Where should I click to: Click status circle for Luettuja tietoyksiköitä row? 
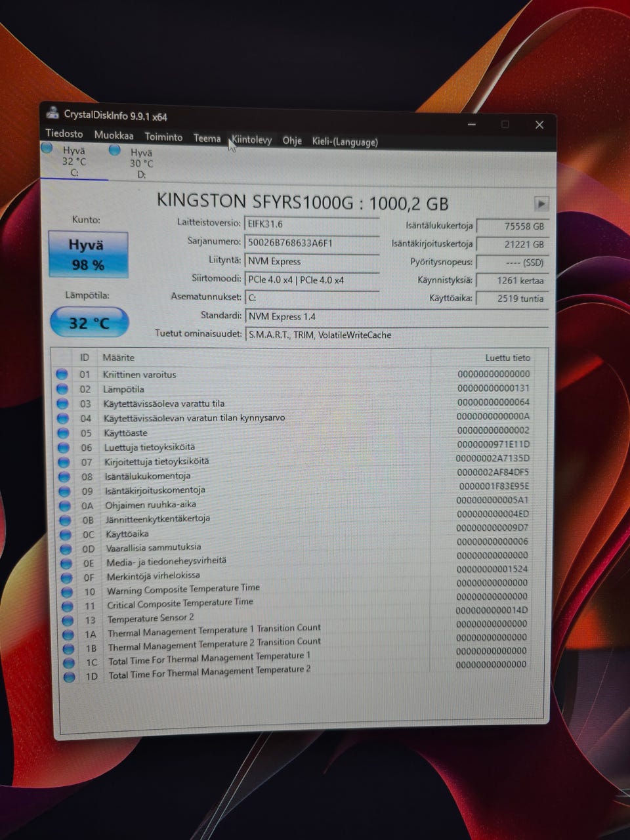tap(64, 448)
